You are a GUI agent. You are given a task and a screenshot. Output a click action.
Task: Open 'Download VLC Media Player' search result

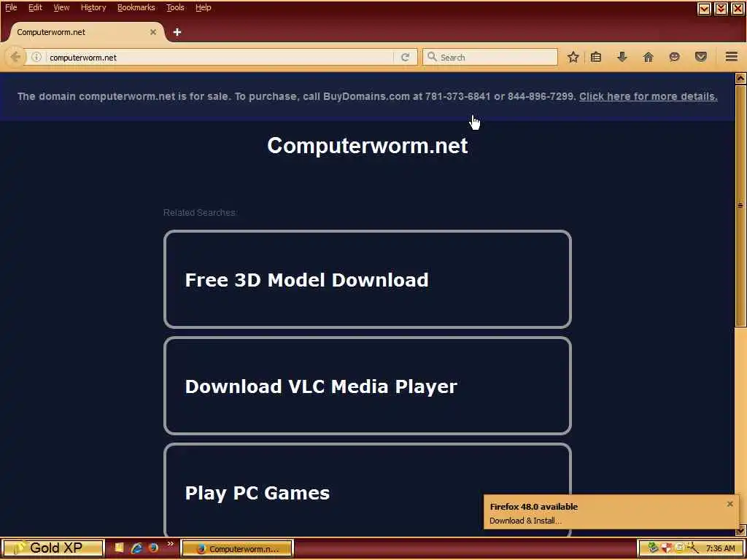point(368,386)
